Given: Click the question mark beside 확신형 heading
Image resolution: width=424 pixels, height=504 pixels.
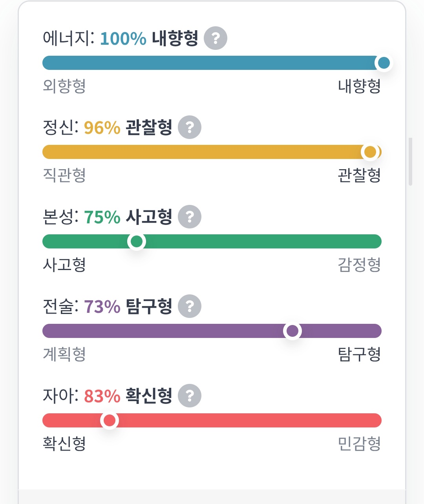Looking at the screenshot, I should 190,396.
